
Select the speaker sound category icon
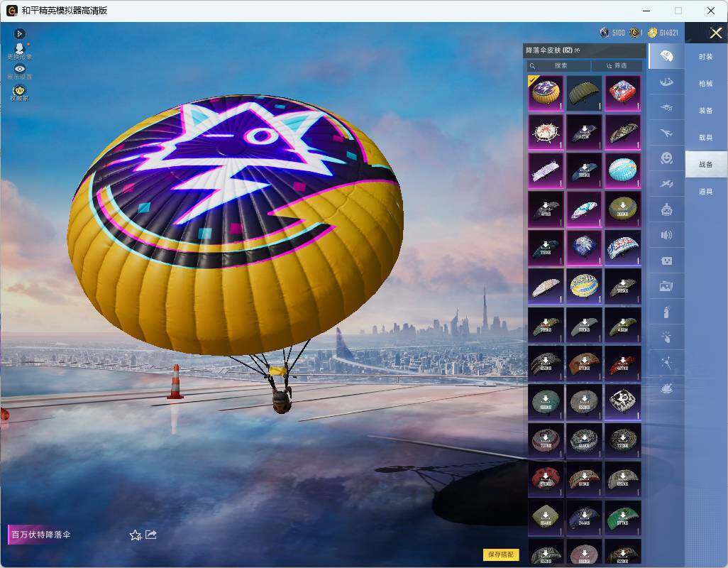(x=666, y=235)
